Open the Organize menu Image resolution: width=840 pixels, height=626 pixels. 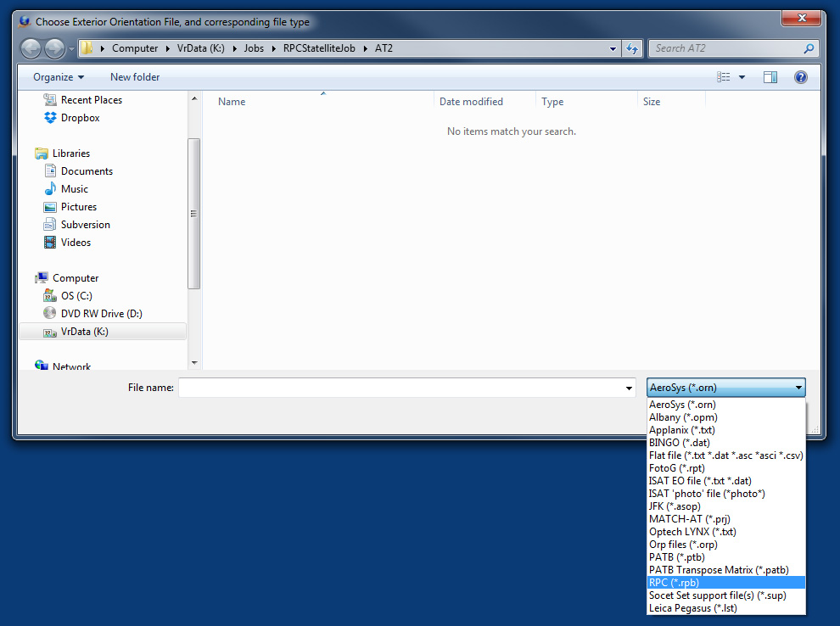[59, 77]
